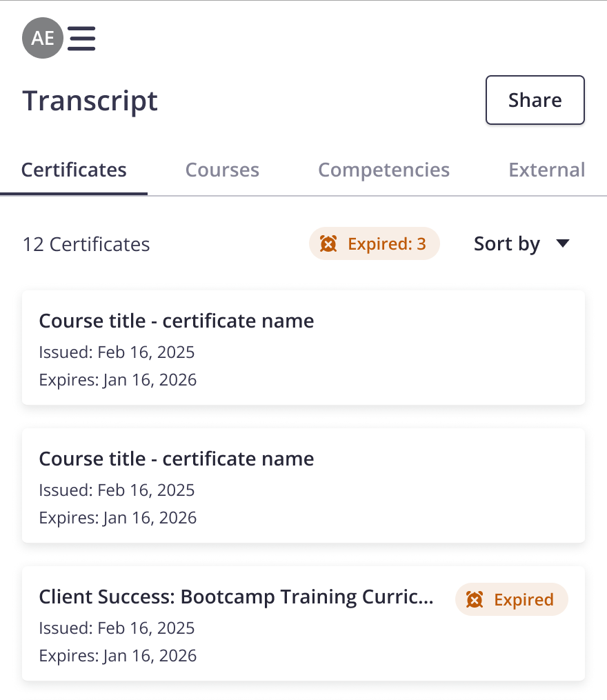Click the AE user avatar
This screenshot has width=607, height=700.
pos(43,38)
